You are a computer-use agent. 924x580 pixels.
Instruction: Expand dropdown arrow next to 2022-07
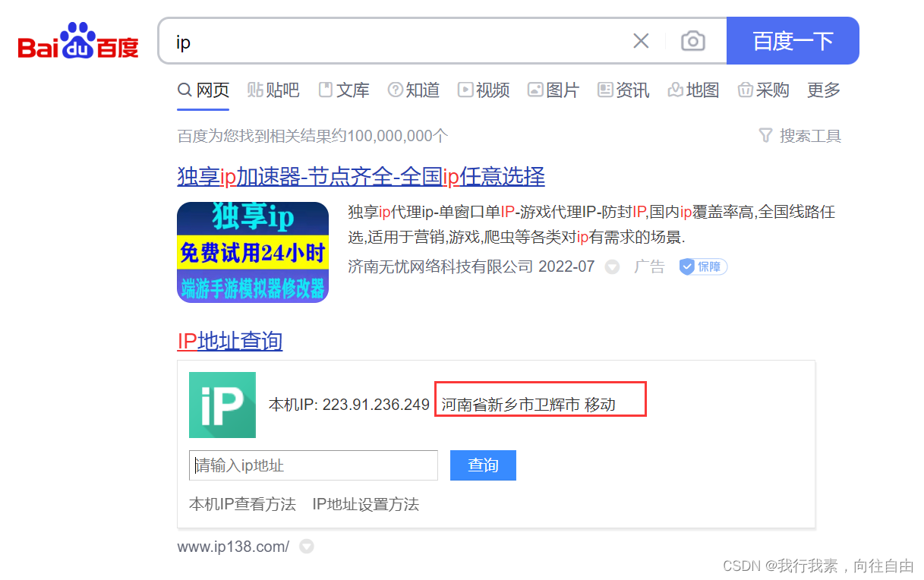[x=612, y=267]
